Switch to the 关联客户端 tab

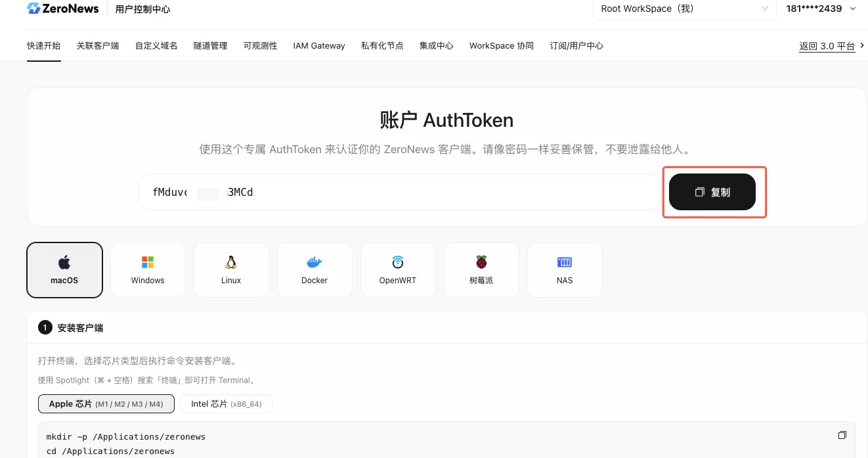coord(98,46)
